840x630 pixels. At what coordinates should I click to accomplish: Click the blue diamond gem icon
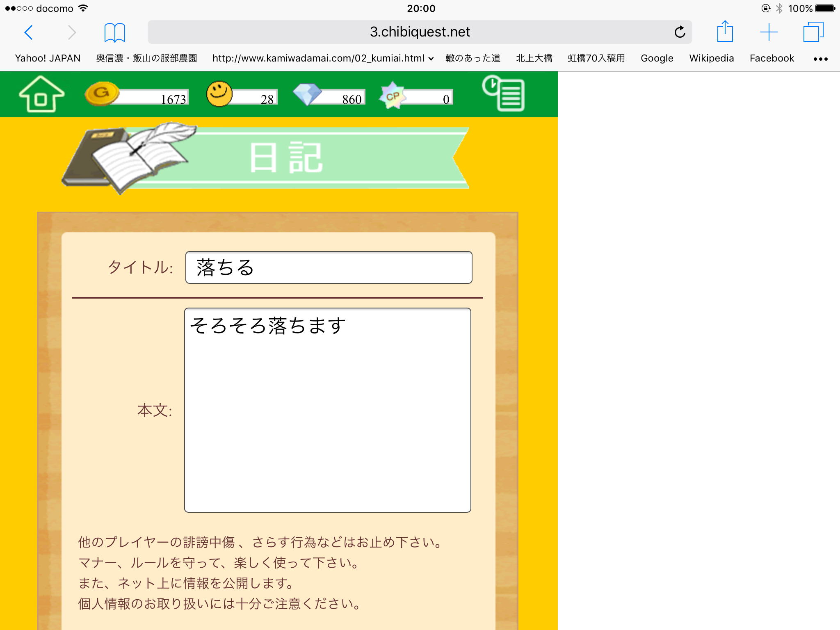pos(307,94)
